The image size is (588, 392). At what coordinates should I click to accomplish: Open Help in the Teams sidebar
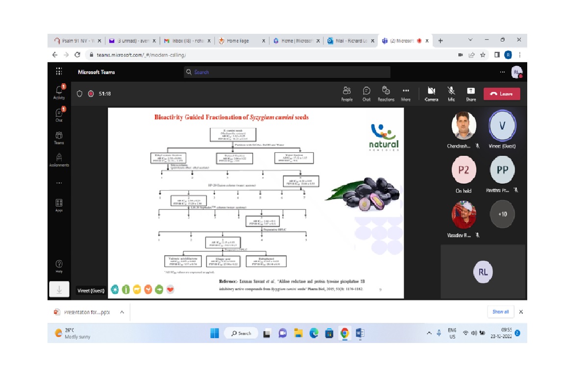coord(59,267)
